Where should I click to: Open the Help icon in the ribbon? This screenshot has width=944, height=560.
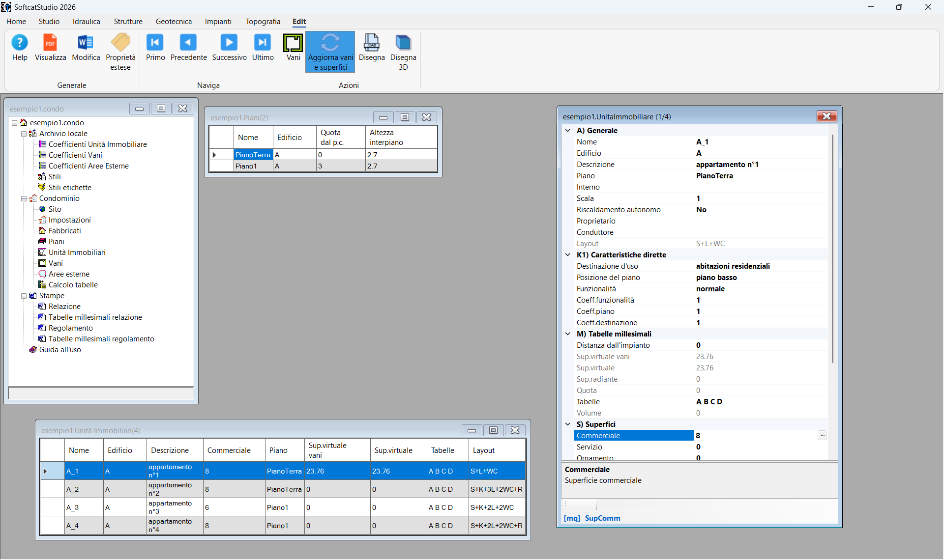(20, 48)
